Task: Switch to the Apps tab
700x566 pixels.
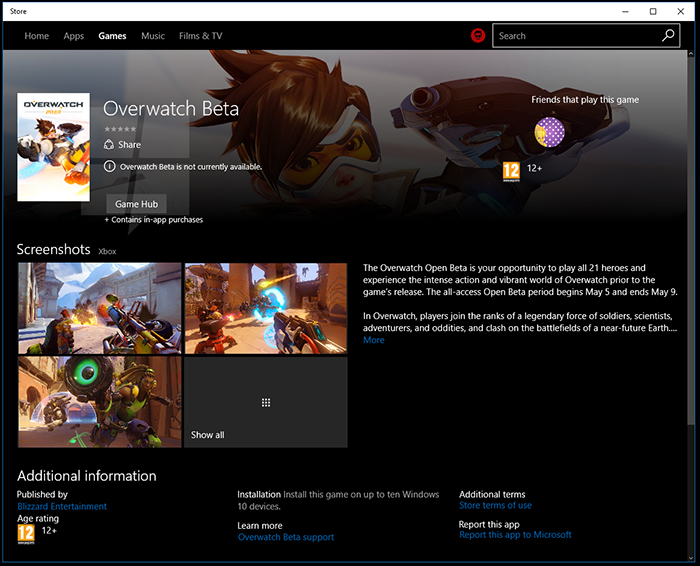Action: (x=74, y=36)
